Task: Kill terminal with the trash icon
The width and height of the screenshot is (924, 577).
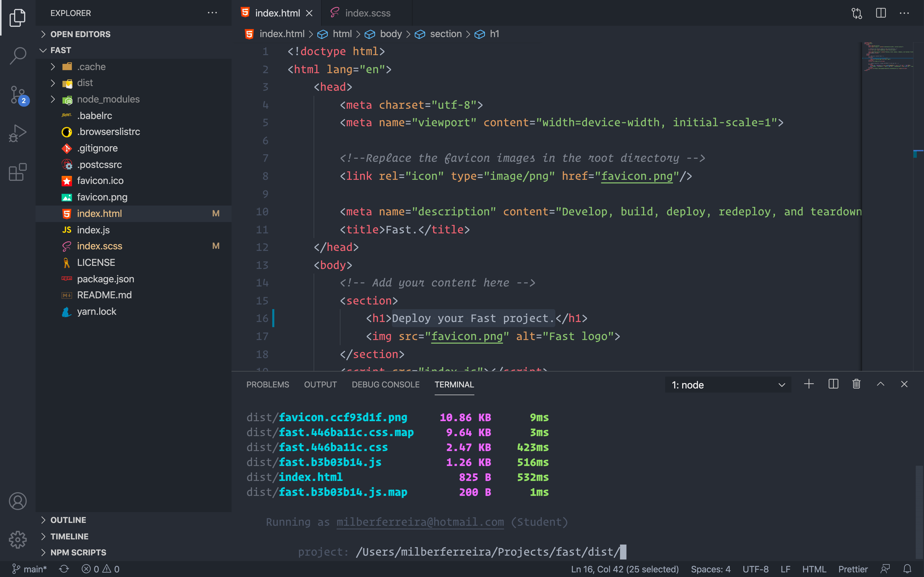Action: coord(856,384)
